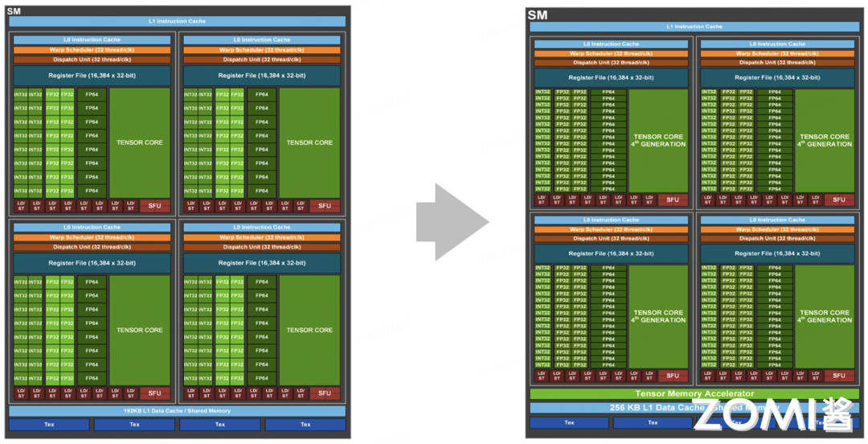Click the SM title of the right diagram
The height and width of the screenshot is (444, 868).
[x=537, y=14]
